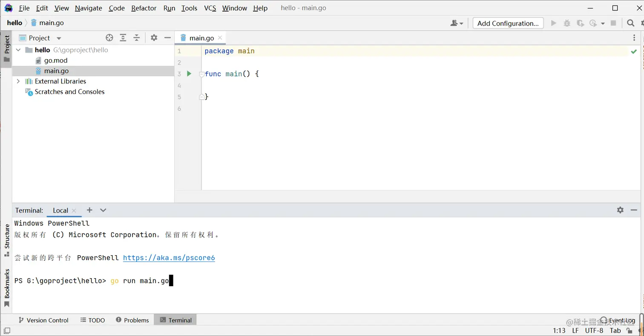The height and width of the screenshot is (336, 644).
Task: Click the main.go breadcrumb in navigation bar
Action: click(48, 23)
